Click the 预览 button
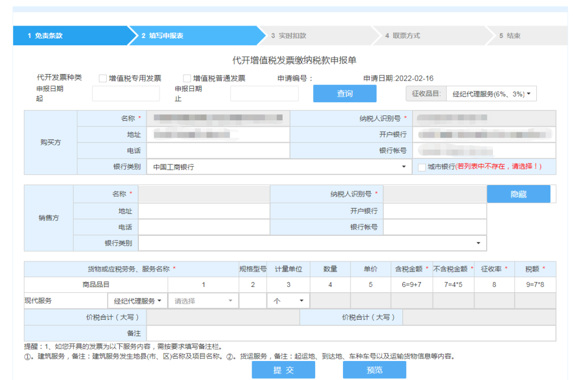588x380 pixels. [x=374, y=370]
